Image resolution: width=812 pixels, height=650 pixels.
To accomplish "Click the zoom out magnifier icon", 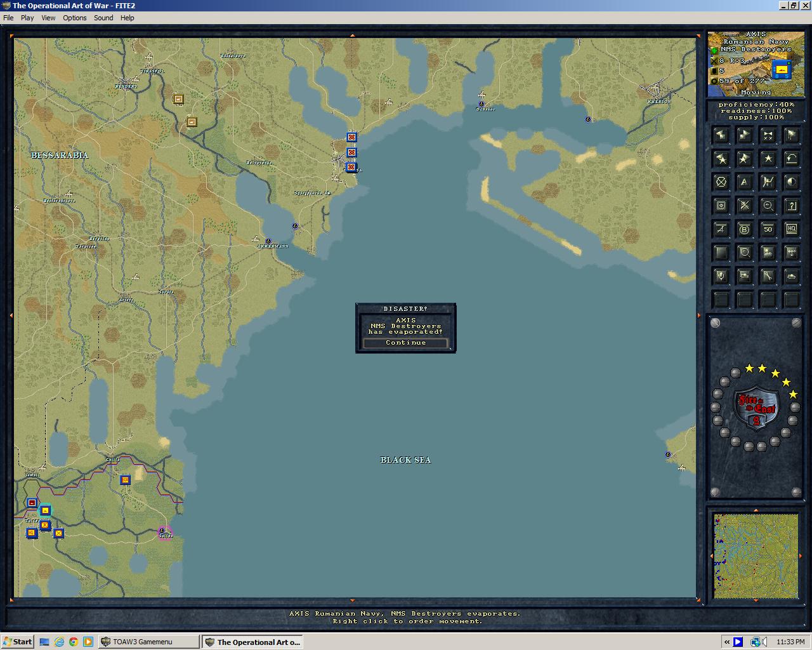I will coord(768,206).
